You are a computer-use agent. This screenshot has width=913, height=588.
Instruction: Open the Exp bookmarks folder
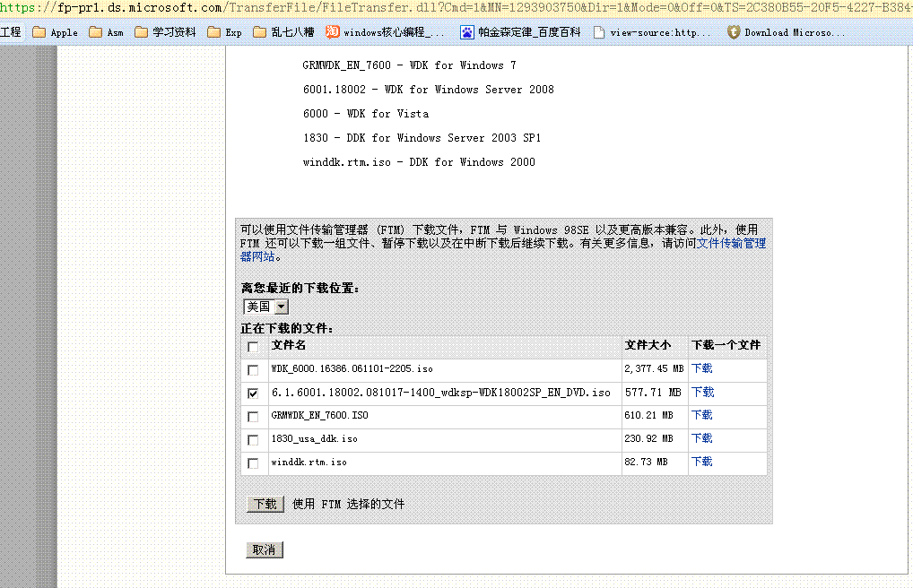pos(224,32)
